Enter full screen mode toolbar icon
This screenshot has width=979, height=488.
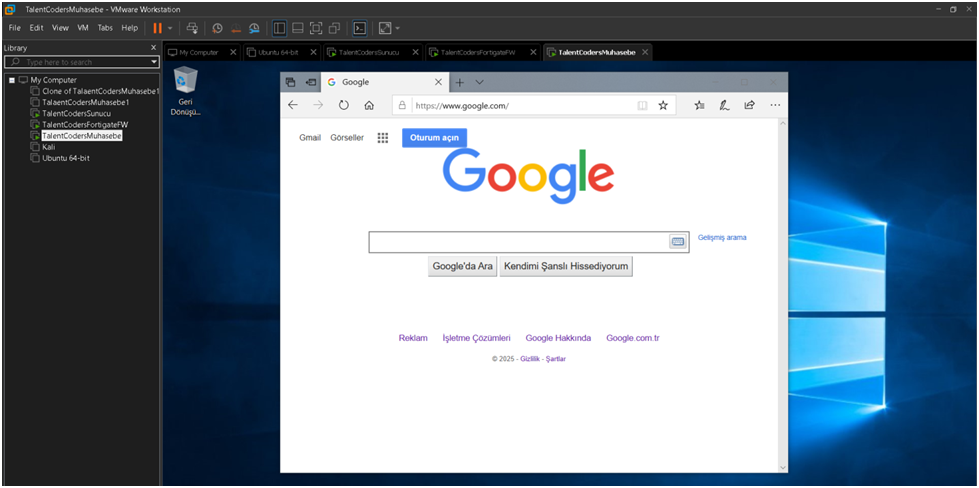316,28
